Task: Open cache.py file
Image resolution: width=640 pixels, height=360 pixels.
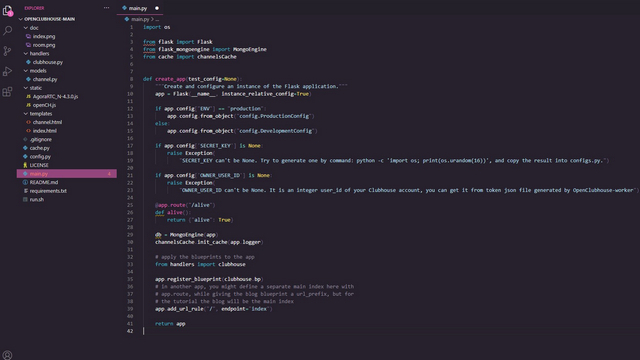Action: tap(39, 148)
